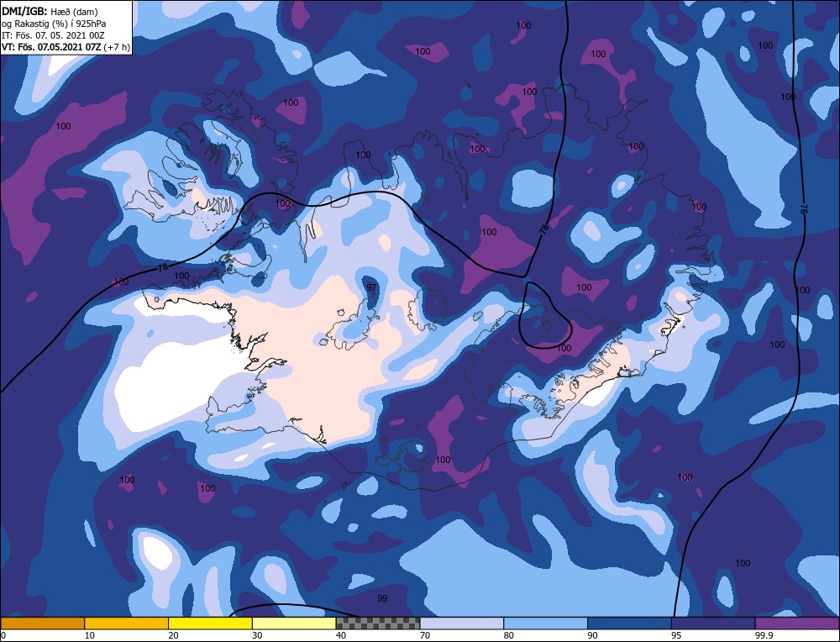Click the orange 10–20 legend swatch
Image resolution: width=840 pixels, height=642 pixels.
coord(127,623)
